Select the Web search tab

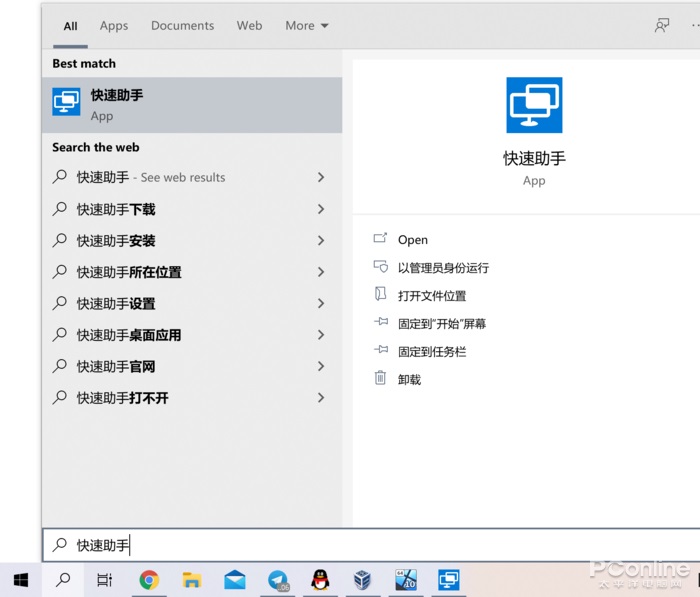(x=249, y=25)
